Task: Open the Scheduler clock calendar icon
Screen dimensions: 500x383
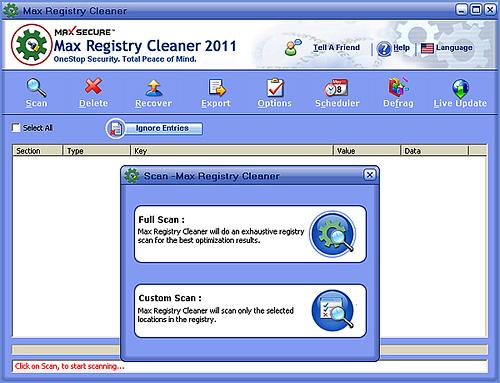Action: 336,88
